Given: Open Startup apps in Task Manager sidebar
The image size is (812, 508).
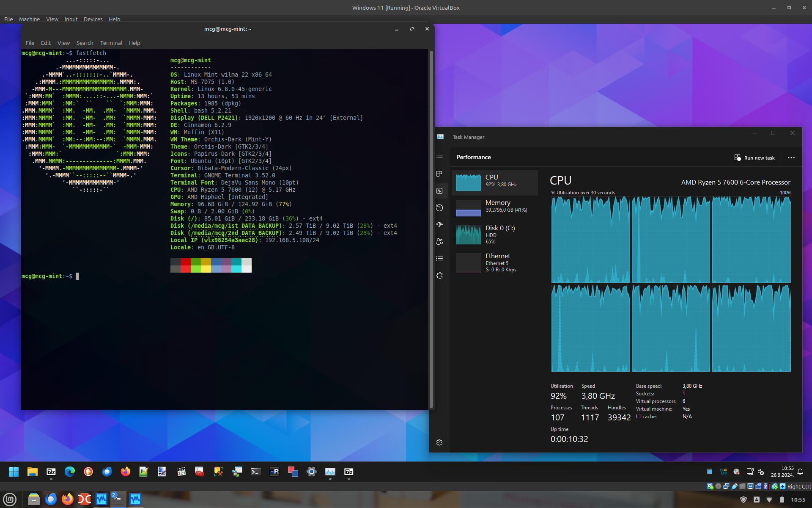Looking at the screenshot, I should (x=439, y=224).
